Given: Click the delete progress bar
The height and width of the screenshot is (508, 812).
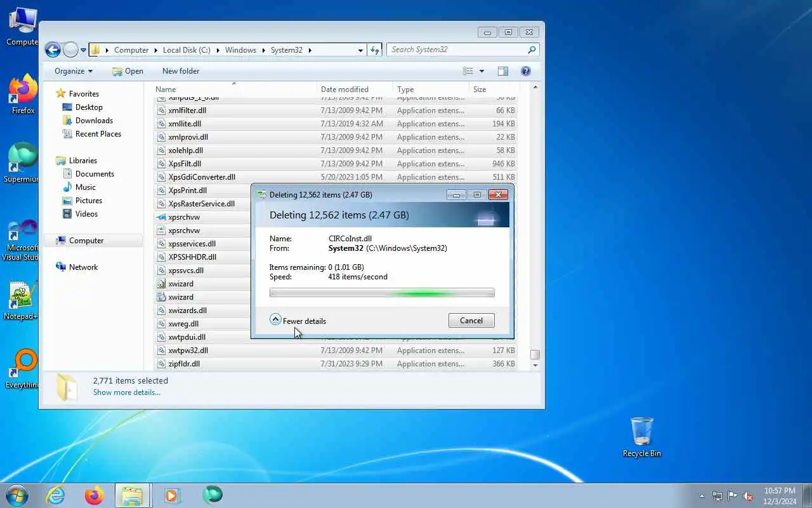Looking at the screenshot, I should point(382,293).
